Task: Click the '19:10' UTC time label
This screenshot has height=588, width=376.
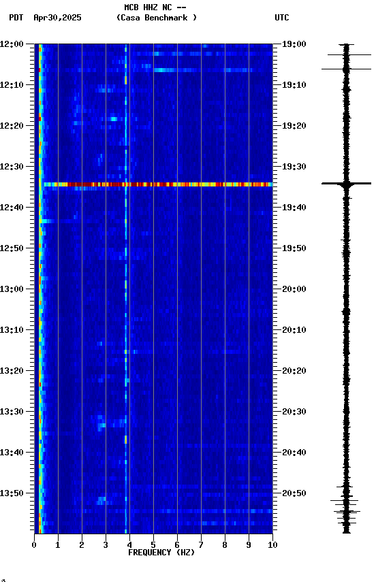Action: [x=294, y=85]
